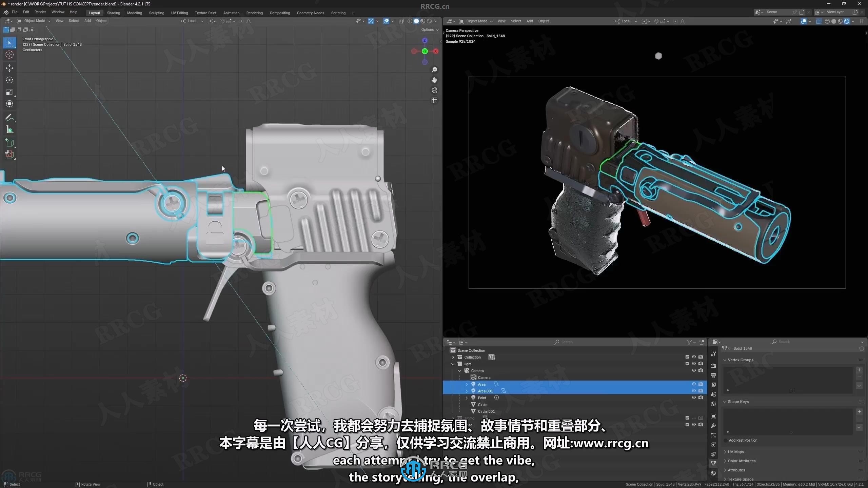Choose the Measure tool
This screenshot has height=488, width=868.
(9, 130)
